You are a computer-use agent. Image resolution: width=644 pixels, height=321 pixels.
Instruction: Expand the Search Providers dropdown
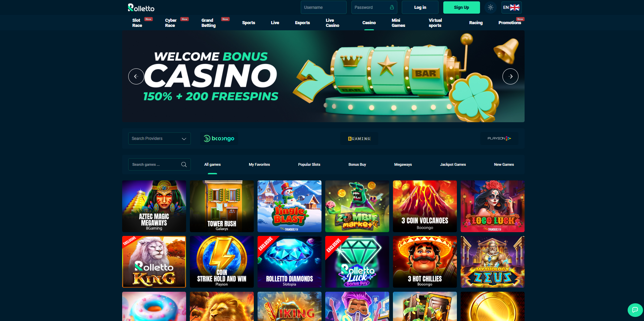pyautogui.click(x=159, y=139)
